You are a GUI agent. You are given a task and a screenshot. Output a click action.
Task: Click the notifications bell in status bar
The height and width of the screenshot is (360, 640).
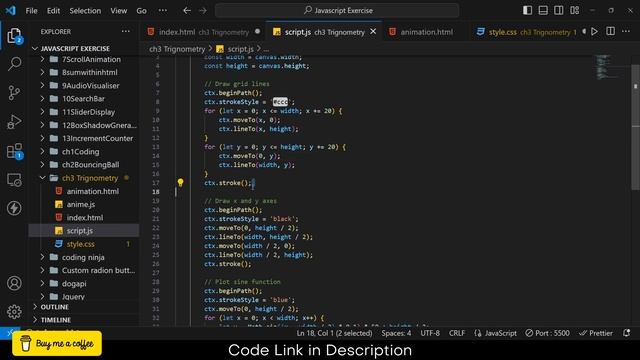(x=627, y=333)
